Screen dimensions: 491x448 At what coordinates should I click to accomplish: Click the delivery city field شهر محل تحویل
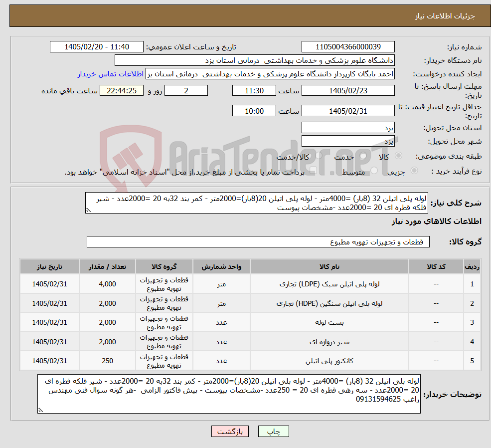pyautogui.click(x=348, y=141)
